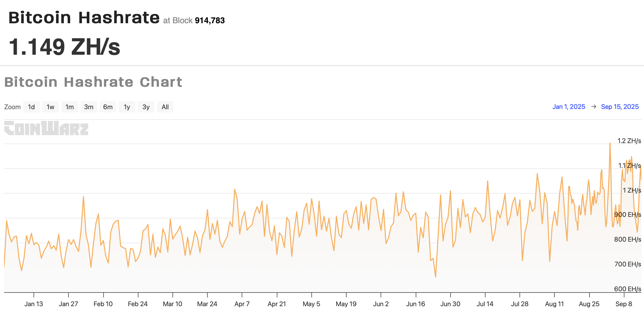Click the Mar 10 date label
This screenshot has height=316, width=644.
tap(172, 304)
